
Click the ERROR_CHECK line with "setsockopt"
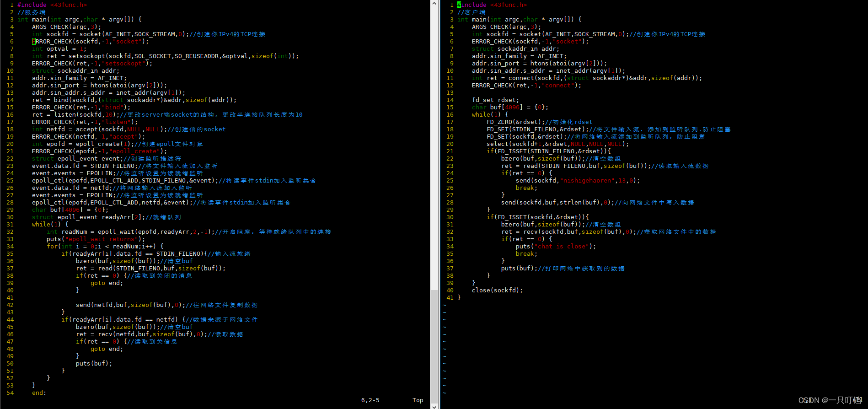(x=92, y=63)
